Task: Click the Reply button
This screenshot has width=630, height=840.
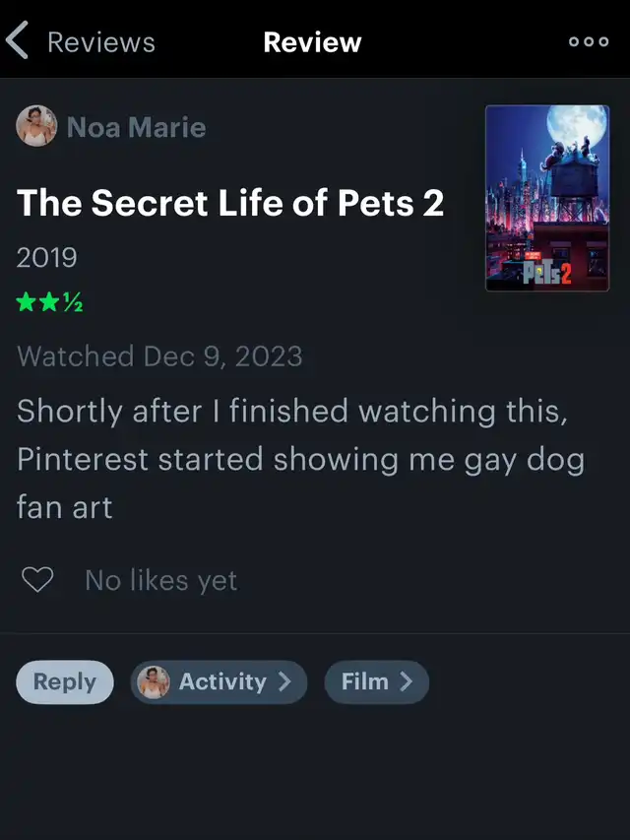Action: (65, 682)
